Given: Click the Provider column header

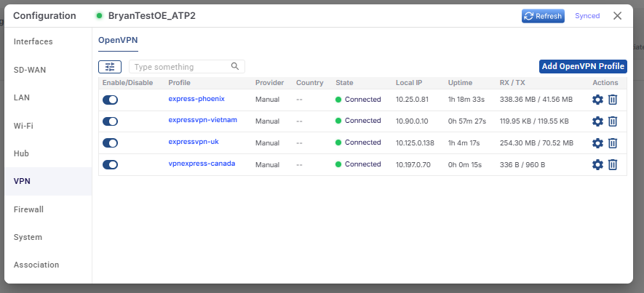Looking at the screenshot, I should 269,83.
